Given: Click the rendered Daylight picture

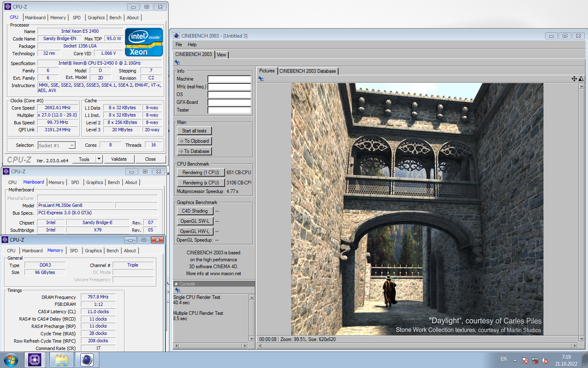Looking at the screenshot, I should click(417, 209).
